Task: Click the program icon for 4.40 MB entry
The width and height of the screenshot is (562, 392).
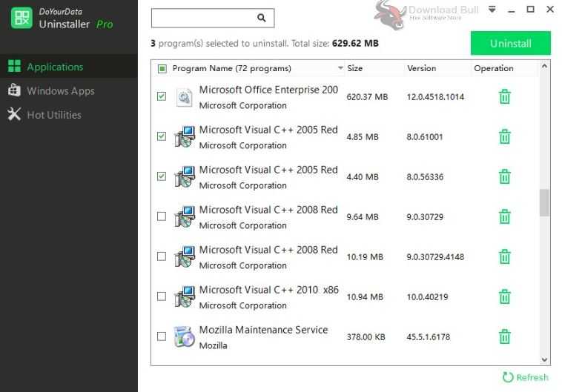Action: click(185, 176)
